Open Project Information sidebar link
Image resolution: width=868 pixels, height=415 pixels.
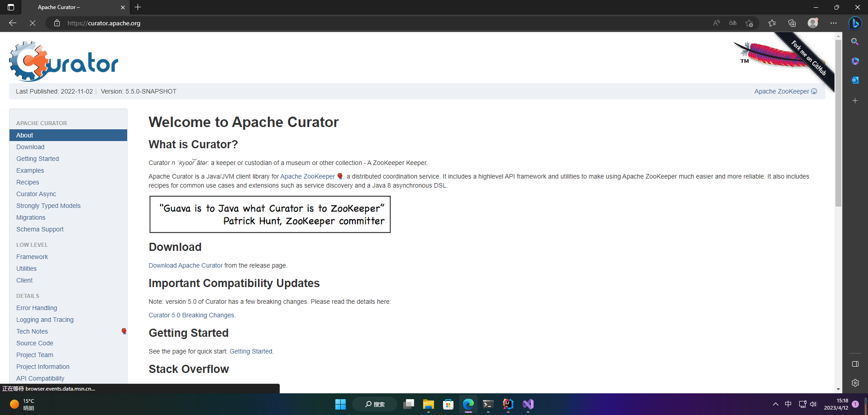click(43, 367)
